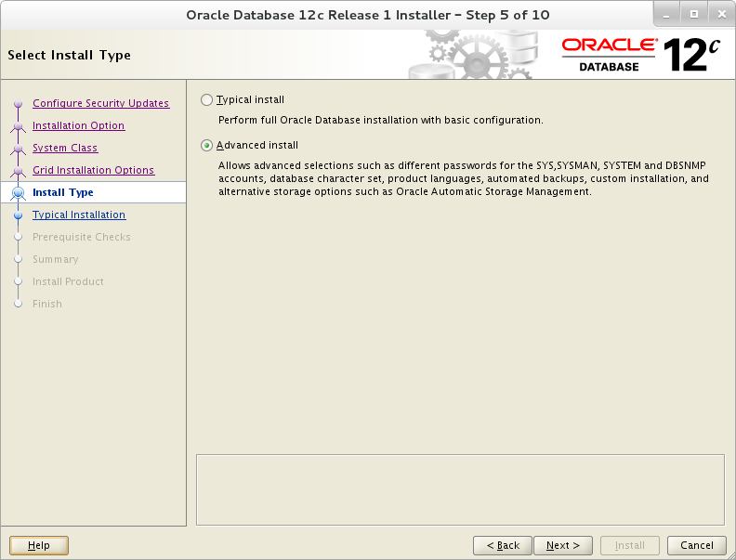Click the Next button
Image resolution: width=736 pixels, height=560 pixels.
tap(563, 545)
